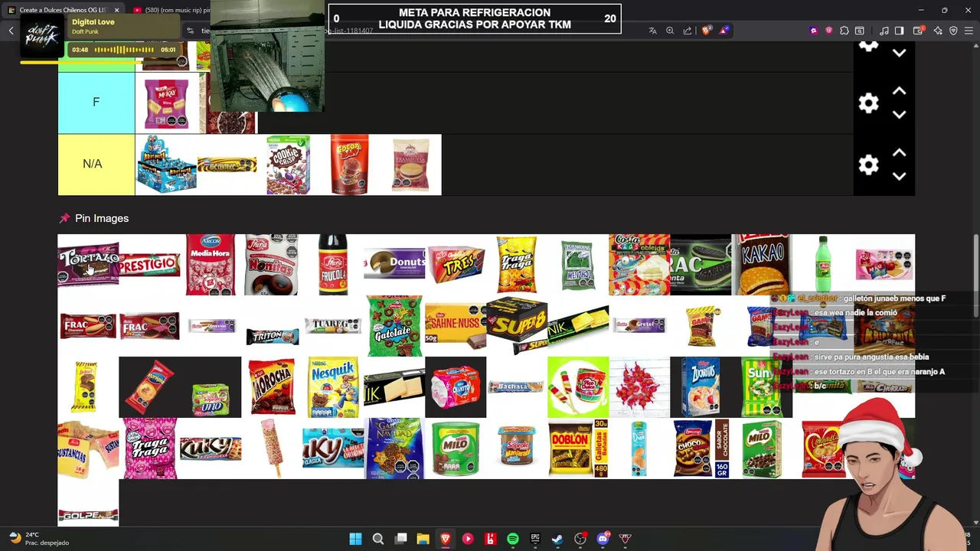980x551 pixels.
Task: Open Brave VPN shield icon
Action: [953, 31]
